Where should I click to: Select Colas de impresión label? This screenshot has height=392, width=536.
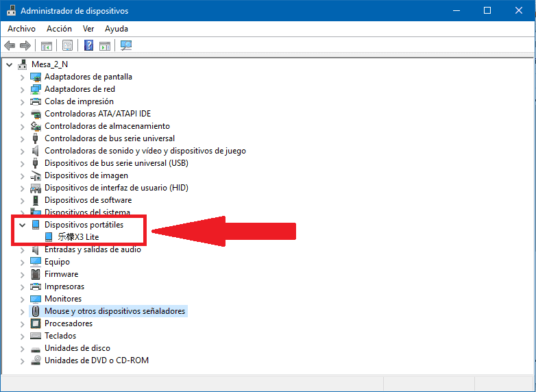(x=79, y=101)
